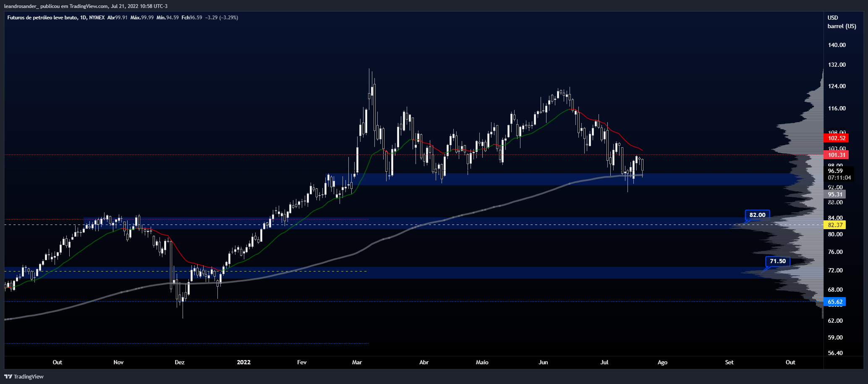Viewport: 868px width, 384px height.
Task: Click the close value Fch96.59
Action: 192,18
